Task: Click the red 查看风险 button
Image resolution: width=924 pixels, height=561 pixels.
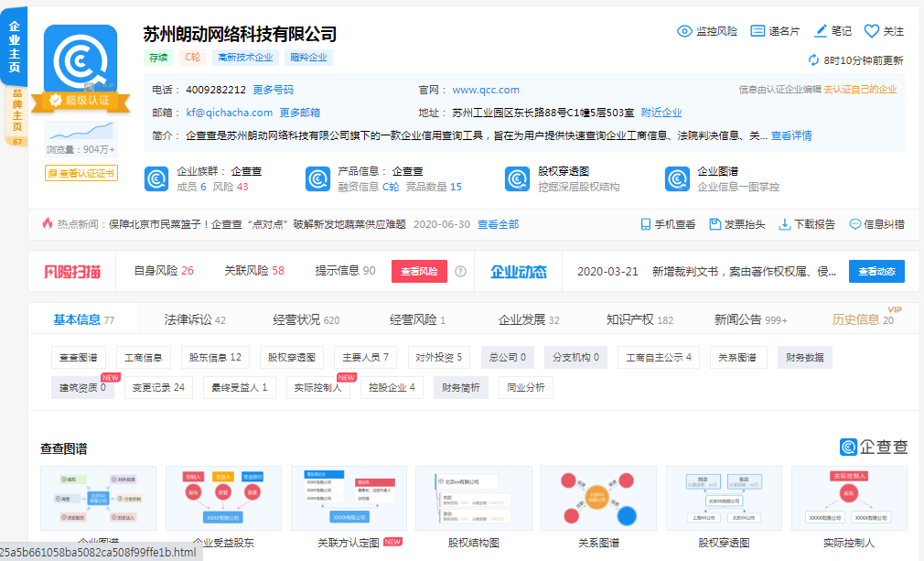Action: pos(419,271)
